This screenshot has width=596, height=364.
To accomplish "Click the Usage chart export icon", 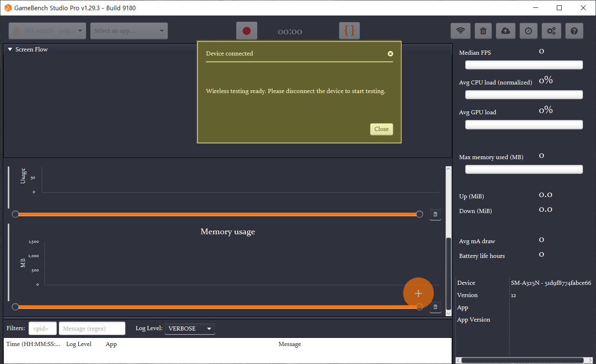I will pos(435,214).
